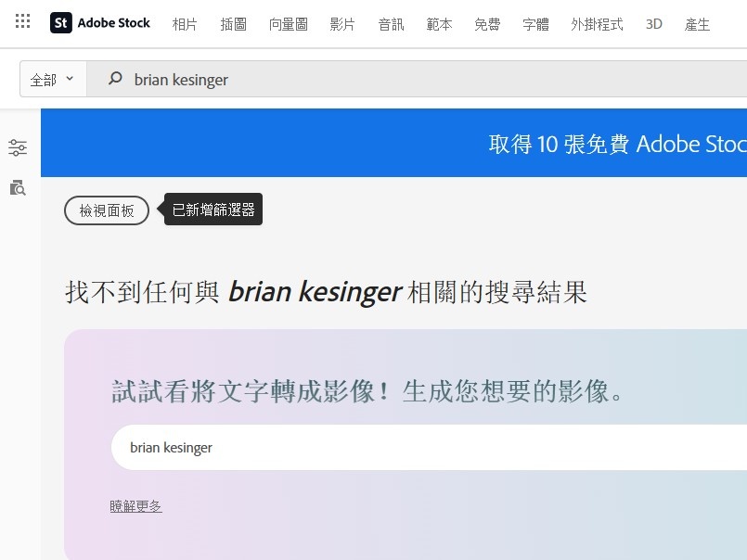
Task: Open the 相片 menu item
Action: tap(185, 24)
